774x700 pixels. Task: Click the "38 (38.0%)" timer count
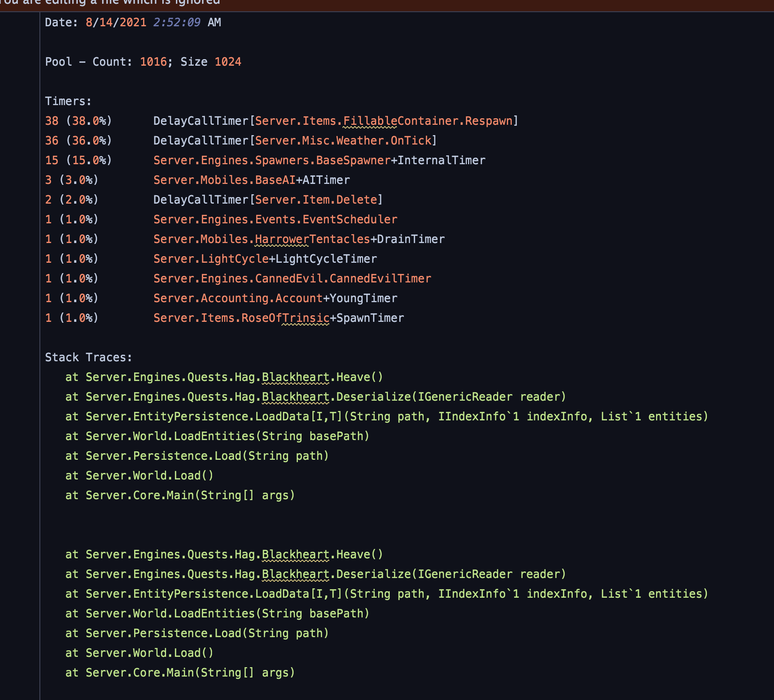pyautogui.click(x=79, y=121)
